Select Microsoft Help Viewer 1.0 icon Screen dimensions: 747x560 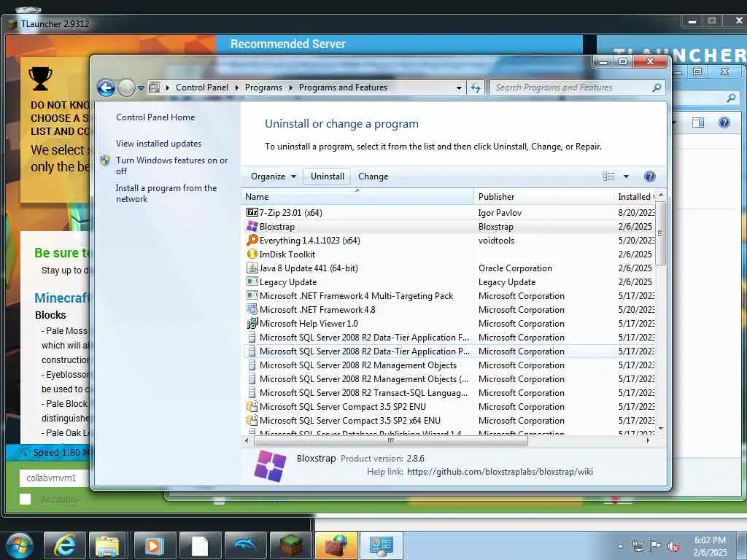coord(252,323)
